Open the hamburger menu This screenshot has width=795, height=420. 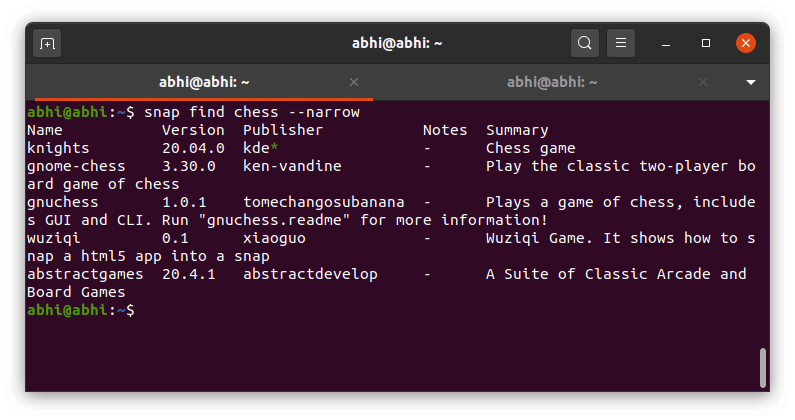point(621,43)
